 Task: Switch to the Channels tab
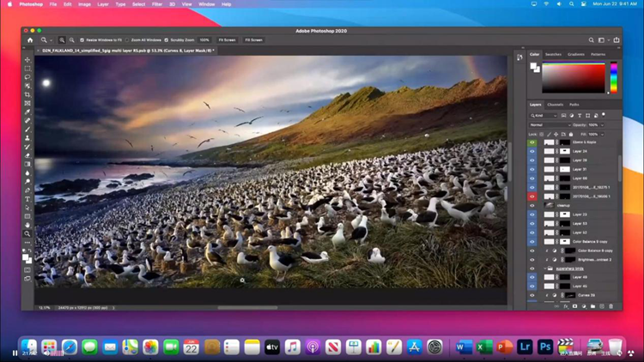tap(555, 105)
